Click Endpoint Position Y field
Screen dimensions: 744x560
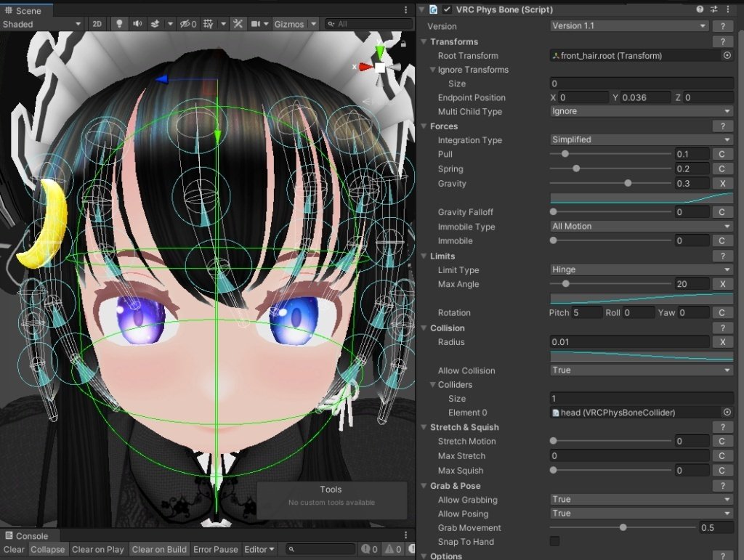[645, 97]
